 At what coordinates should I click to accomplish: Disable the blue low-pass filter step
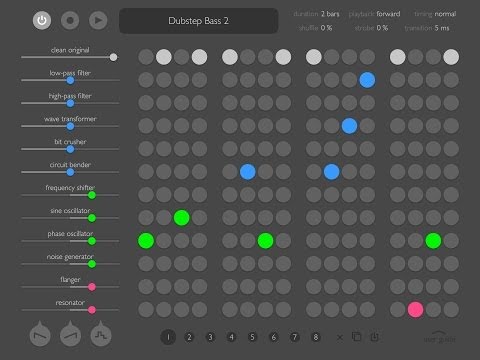coord(367,80)
